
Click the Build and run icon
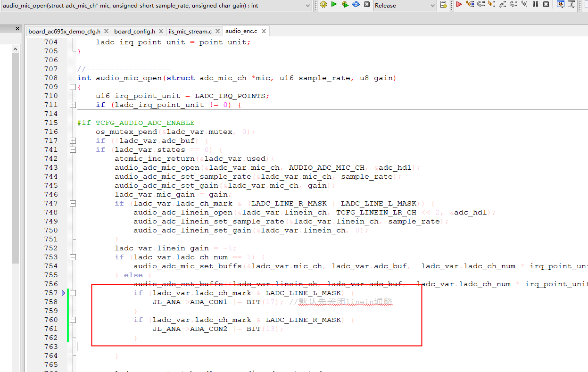pos(345,4)
